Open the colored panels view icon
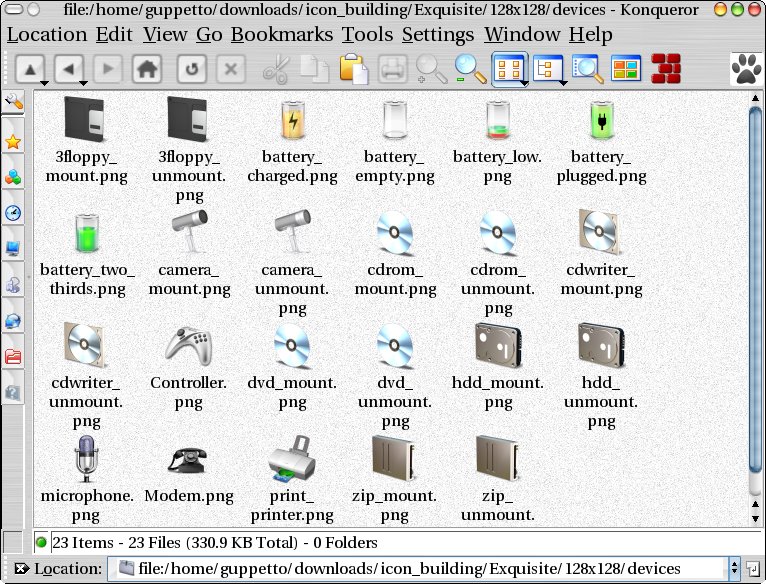Image resolution: width=766 pixels, height=584 pixels. click(626, 68)
